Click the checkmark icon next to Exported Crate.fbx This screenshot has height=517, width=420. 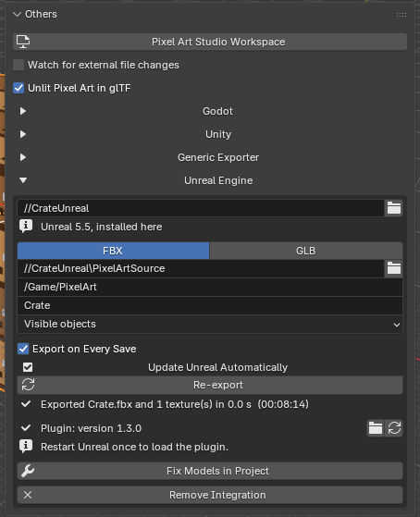tap(26, 404)
